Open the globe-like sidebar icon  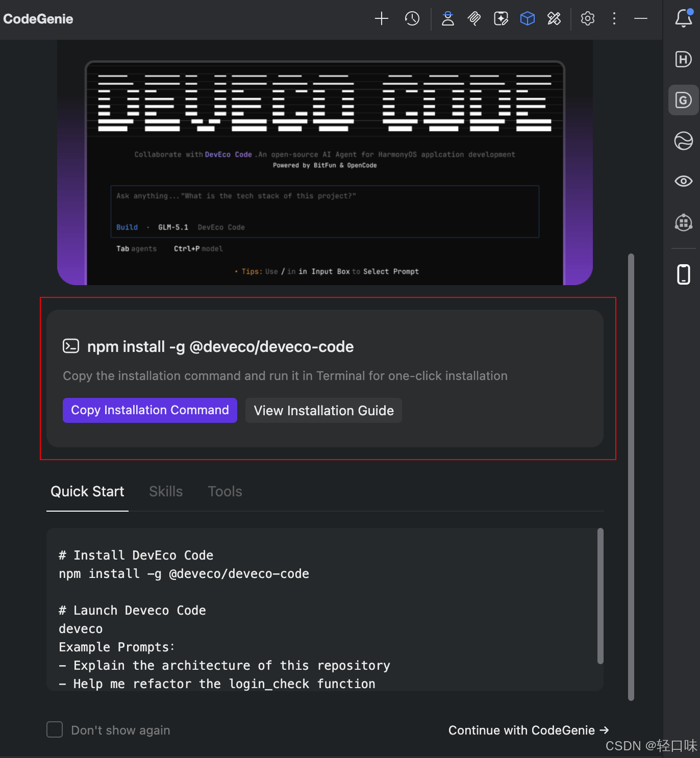point(684,141)
